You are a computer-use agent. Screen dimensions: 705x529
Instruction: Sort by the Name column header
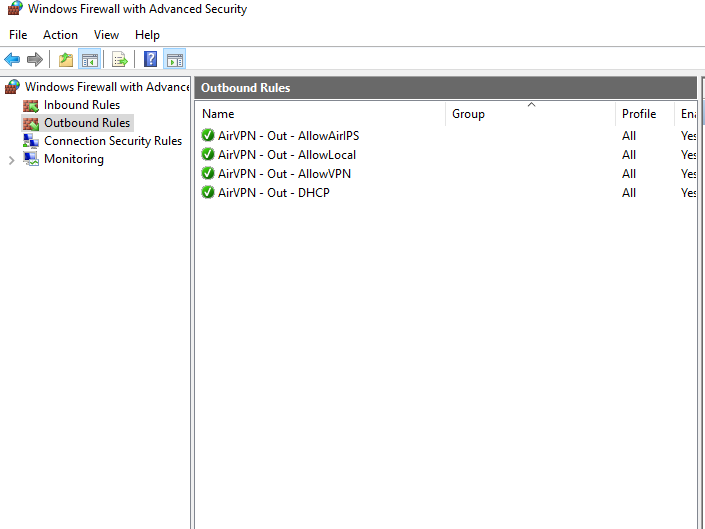(320, 114)
